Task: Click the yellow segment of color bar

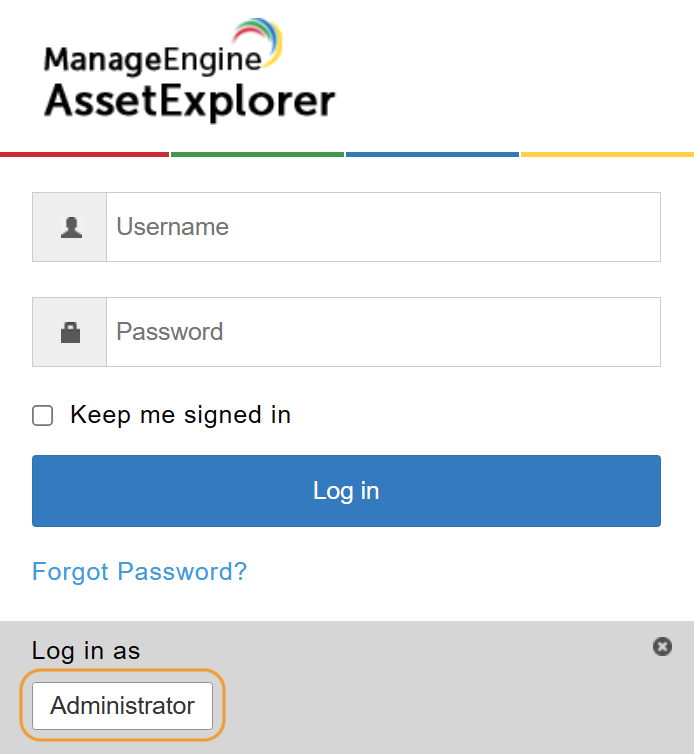Action: (x=607, y=154)
